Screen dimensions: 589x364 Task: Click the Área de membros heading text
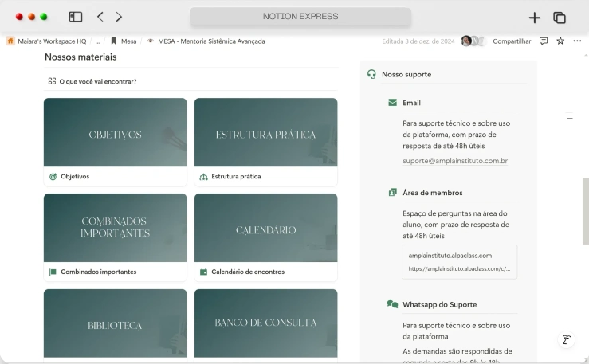pos(432,193)
